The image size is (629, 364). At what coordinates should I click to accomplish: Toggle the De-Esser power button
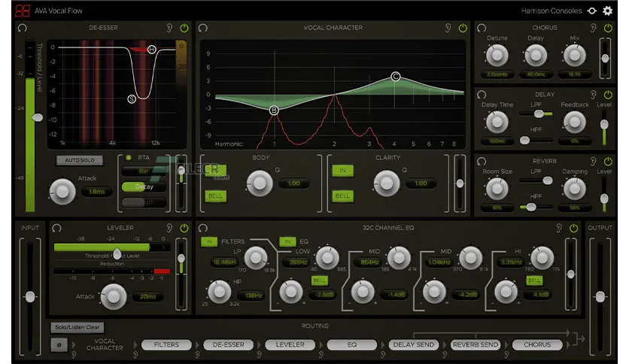click(184, 28)
